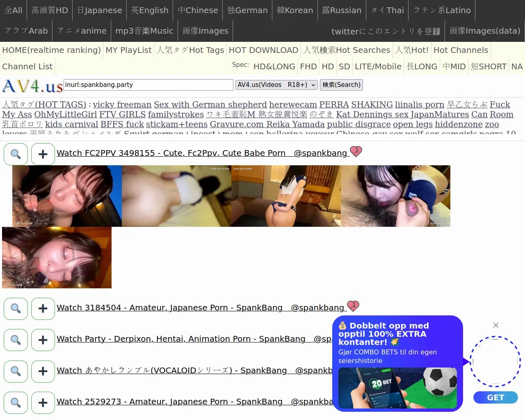Open the AV4.us(Videos R18+) search scope dropdown
Screen dimensions: 525x420
coord(277,85)
